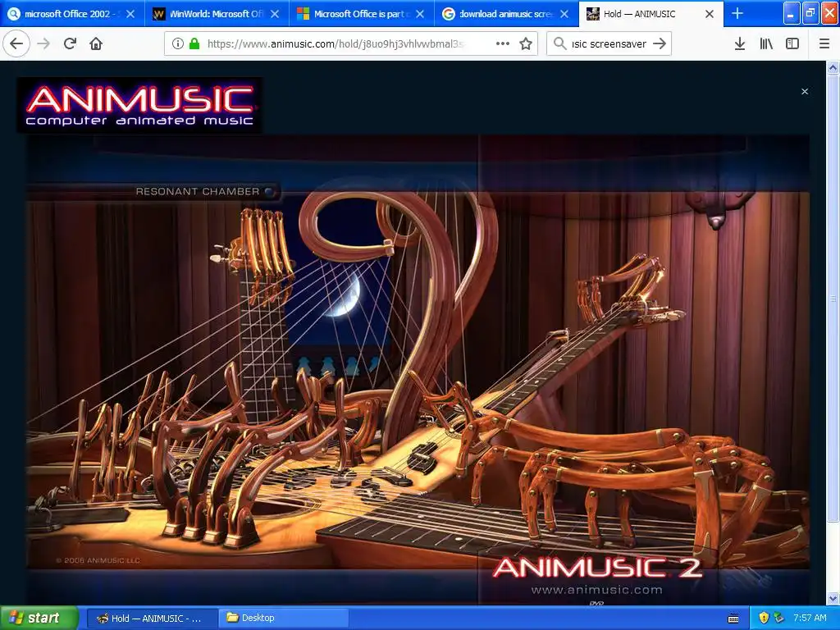Click the Resonant Chamber wallpaper image
Screen dimensions: 840x630
click(x=418, y=368)
